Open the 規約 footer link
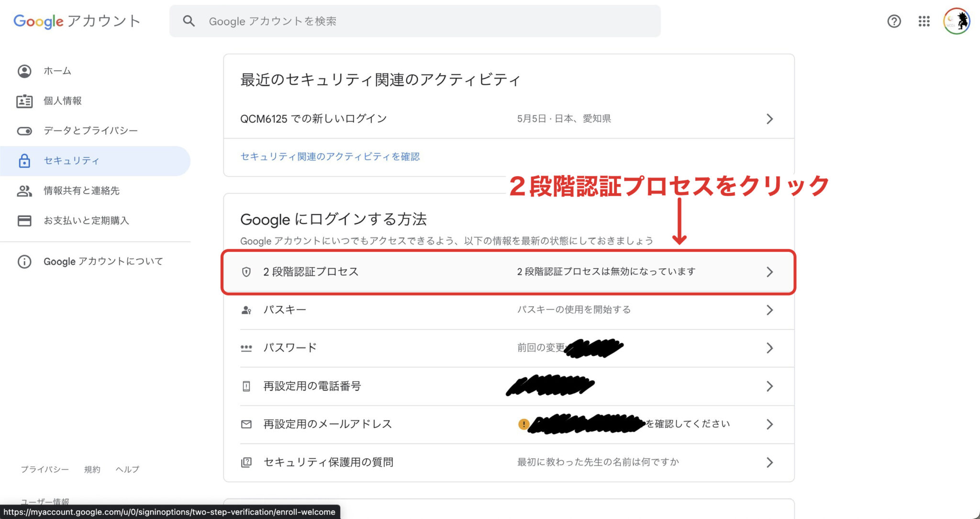This screenshot has height=519, width=980. pos(92,469)
